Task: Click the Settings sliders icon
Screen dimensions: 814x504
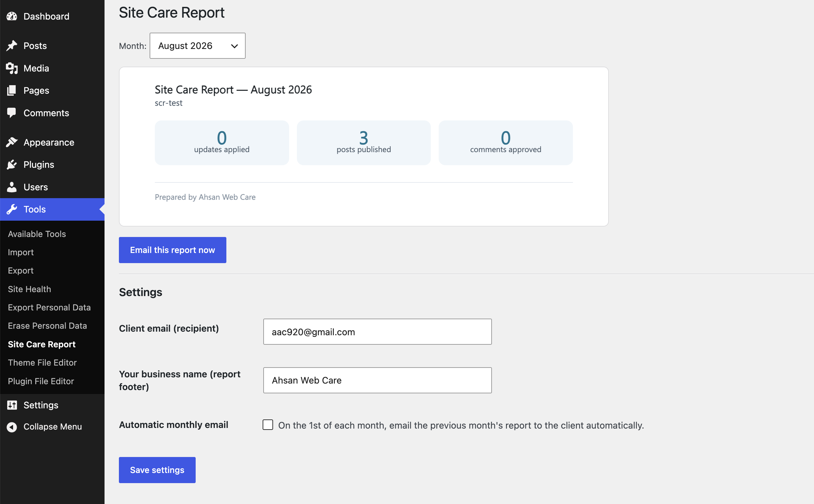Action: 12,405
